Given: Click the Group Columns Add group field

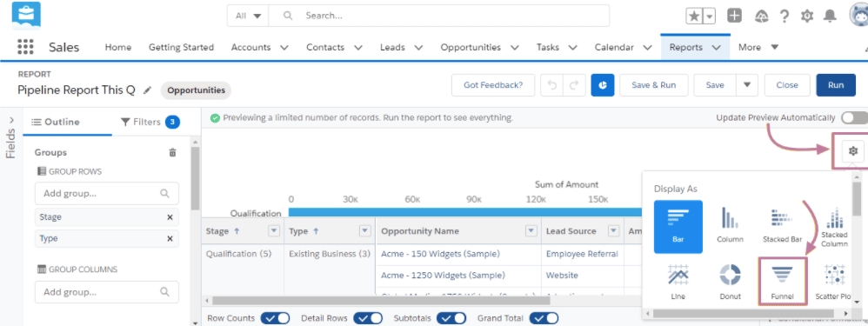Looking at the screenshot, I should point(107,292).
